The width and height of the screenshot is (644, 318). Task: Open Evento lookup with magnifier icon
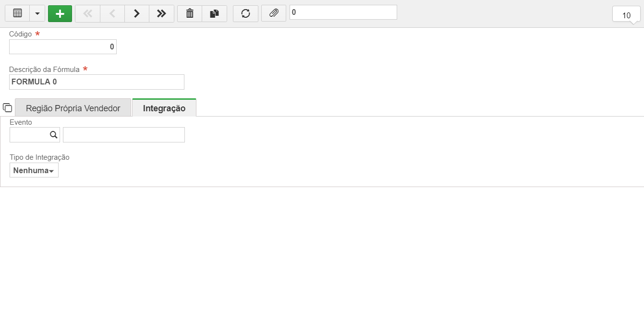coord(54,135)
